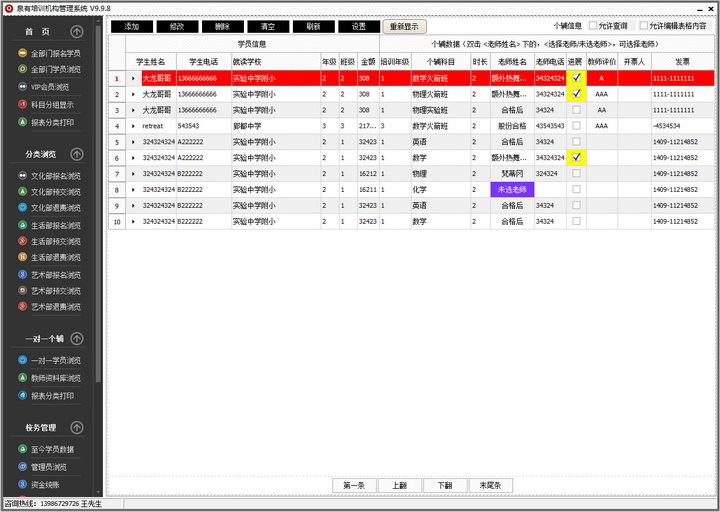Collapse the 分类浏览 section with its arrow

click(77, 154)
